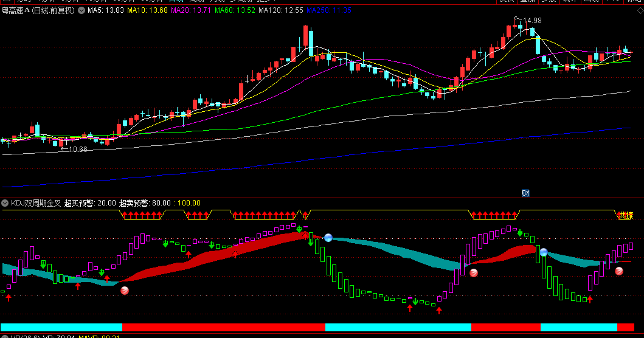Click the KDJ双周期金叉 indicator name

(36, 203)
